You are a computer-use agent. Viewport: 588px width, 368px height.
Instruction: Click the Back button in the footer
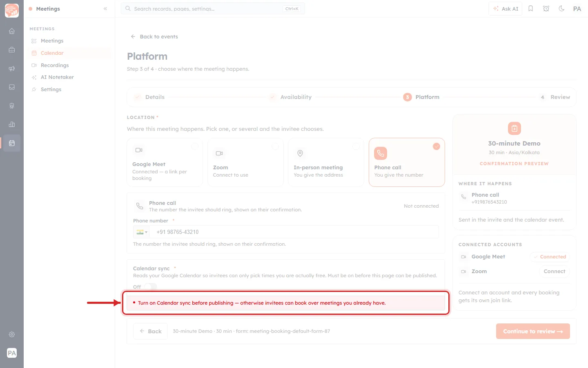click(x=150, y=331)
